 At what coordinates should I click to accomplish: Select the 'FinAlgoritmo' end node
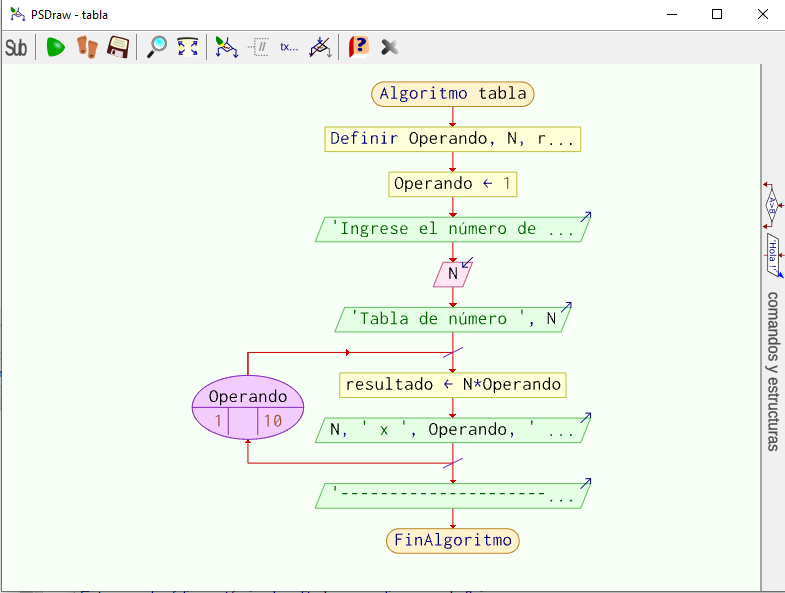click(x=453, y=540)
